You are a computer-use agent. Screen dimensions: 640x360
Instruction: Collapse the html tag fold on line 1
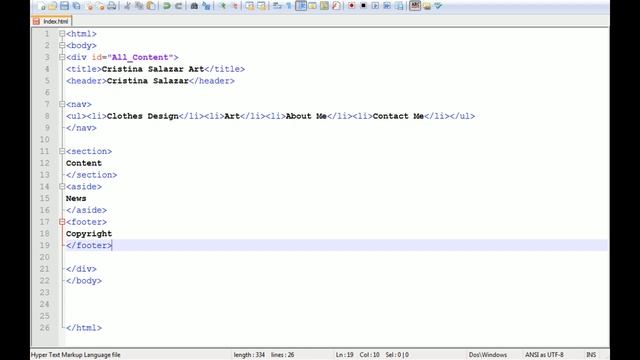click(x=62, y=33)
